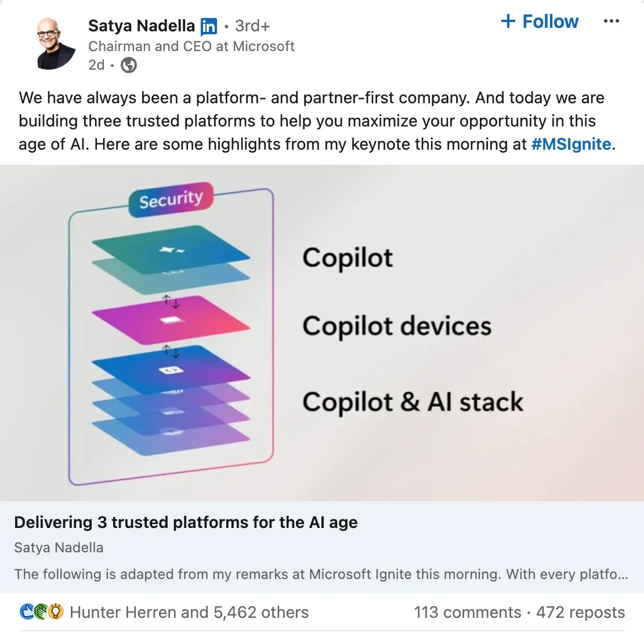Click the blue thumbs-up Like reaction icon
644x644 pixels.
(x=27, y=612)
